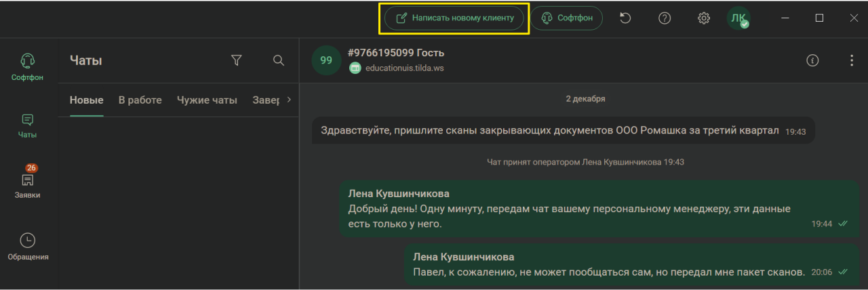Open the ЛК user profile avatar
Screen dimensions: 868x290
tap(738, 18)
